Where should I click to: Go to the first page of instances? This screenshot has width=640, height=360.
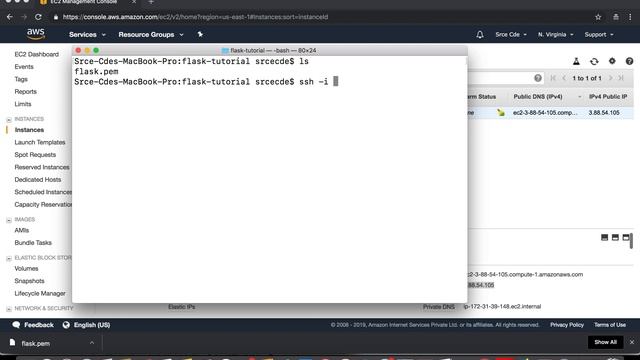pyautogui.click(x=553, y=78)
